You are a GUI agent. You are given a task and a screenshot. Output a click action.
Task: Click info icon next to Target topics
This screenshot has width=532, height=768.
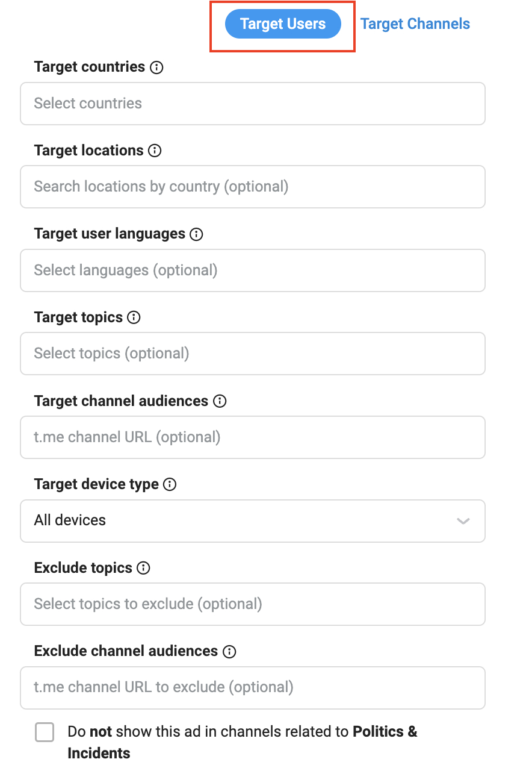134,317
